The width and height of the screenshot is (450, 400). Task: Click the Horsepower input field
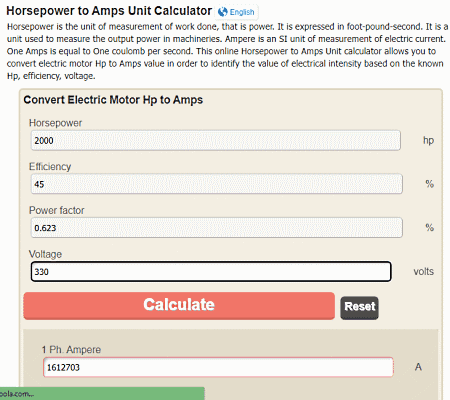[x=216, y=140]
